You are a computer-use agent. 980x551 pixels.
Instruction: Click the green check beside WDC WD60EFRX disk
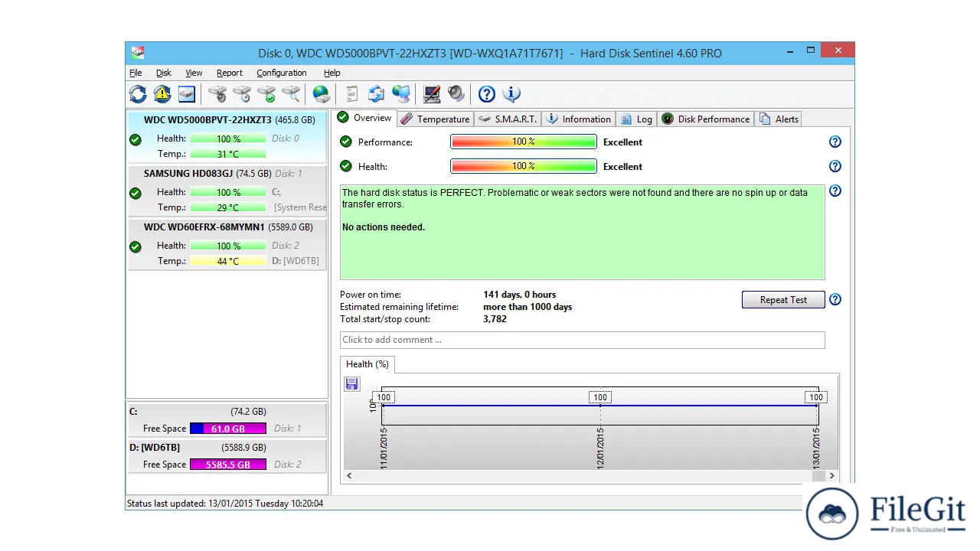coord(136,247)
